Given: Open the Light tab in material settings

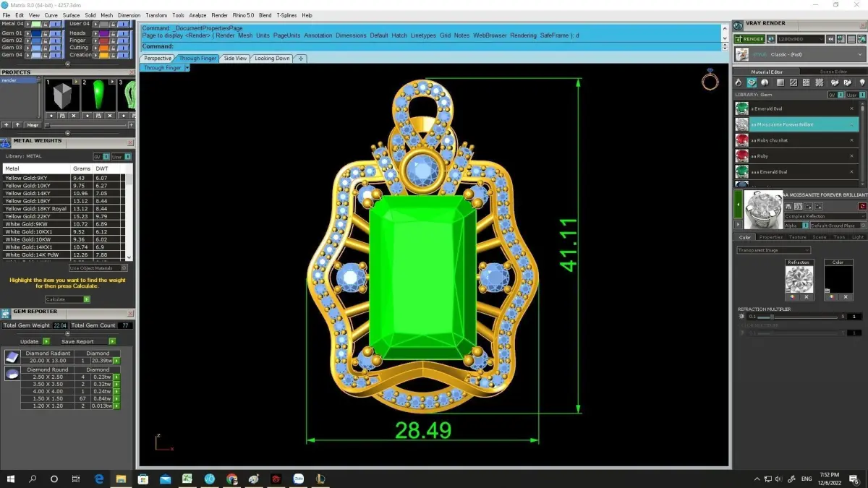Looking at the screenshot, I should (857, 237).
